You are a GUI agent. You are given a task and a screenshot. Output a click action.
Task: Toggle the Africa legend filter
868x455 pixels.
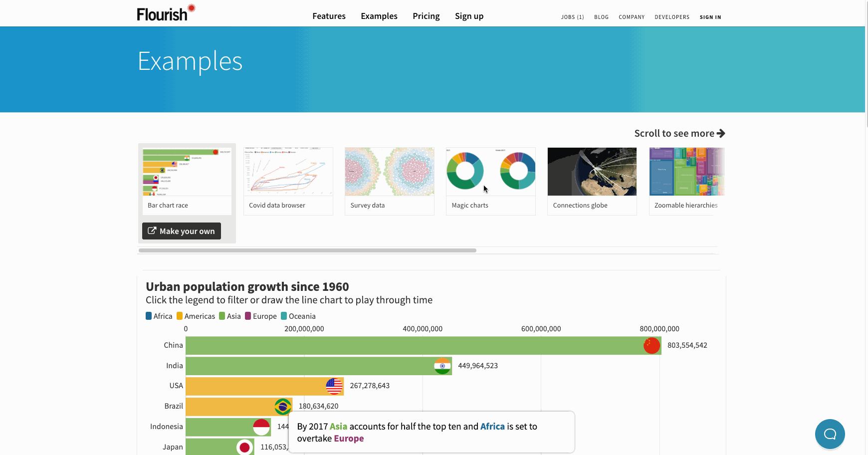click(x=159, y=316)
